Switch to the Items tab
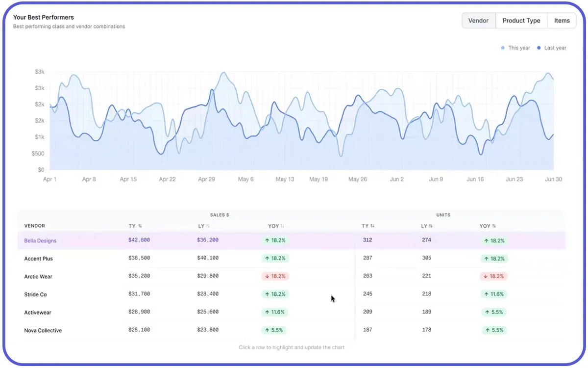588x368 pixels. click(x=562, y=21)
